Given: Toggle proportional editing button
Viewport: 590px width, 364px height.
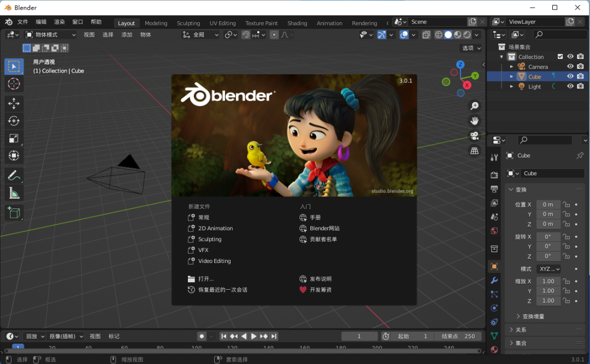Looking at the screenshot, I should pos(274,34).
